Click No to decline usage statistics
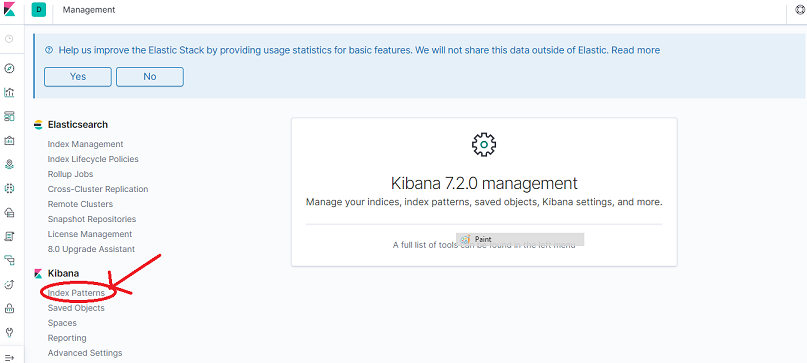 pyautogui.click(x=150, y=76)
